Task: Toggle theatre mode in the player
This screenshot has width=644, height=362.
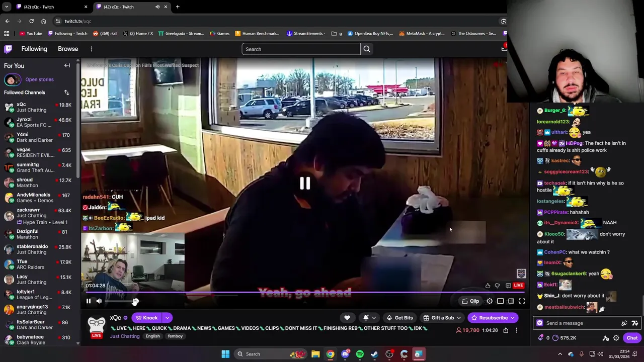Action: coord(500,301)
